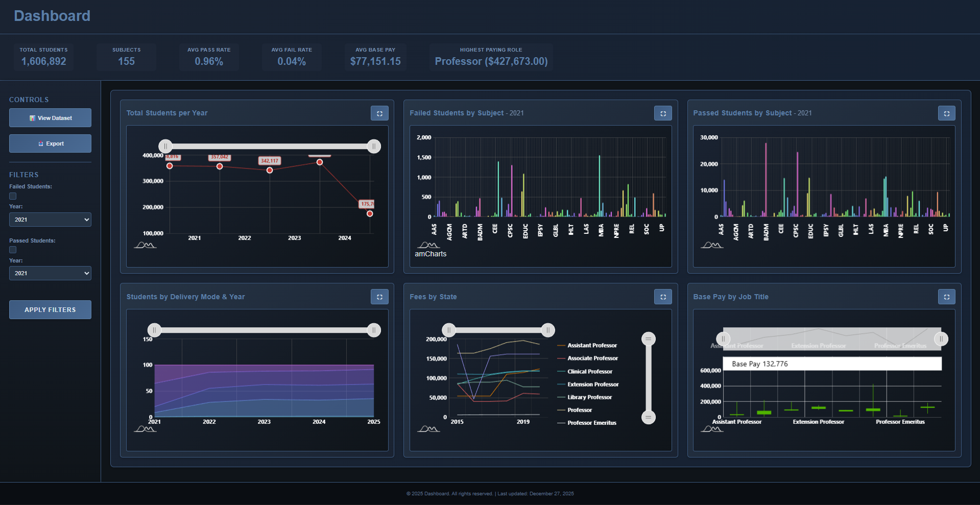
Task: Click the amCharts logo in Delivery Mode chart
Action: (x=145, y=429)
